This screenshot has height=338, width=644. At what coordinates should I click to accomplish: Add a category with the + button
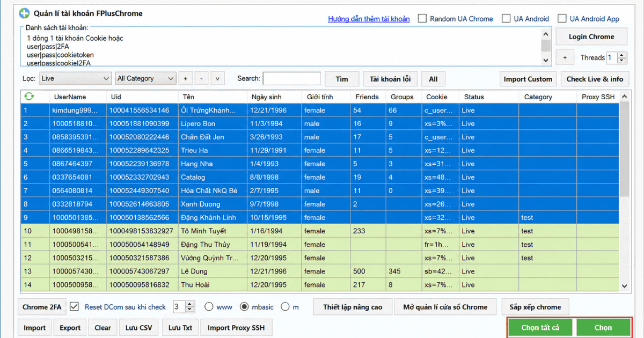coord(185,79)
